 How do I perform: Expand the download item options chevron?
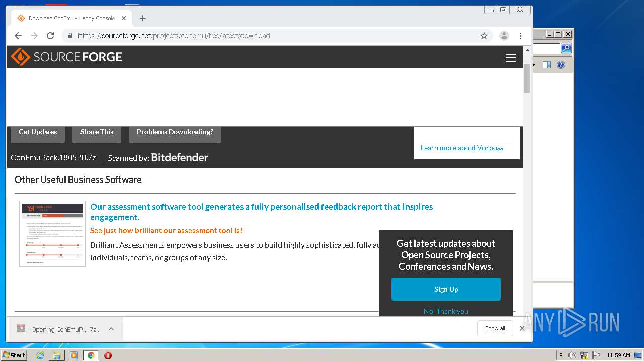point(111,329)
